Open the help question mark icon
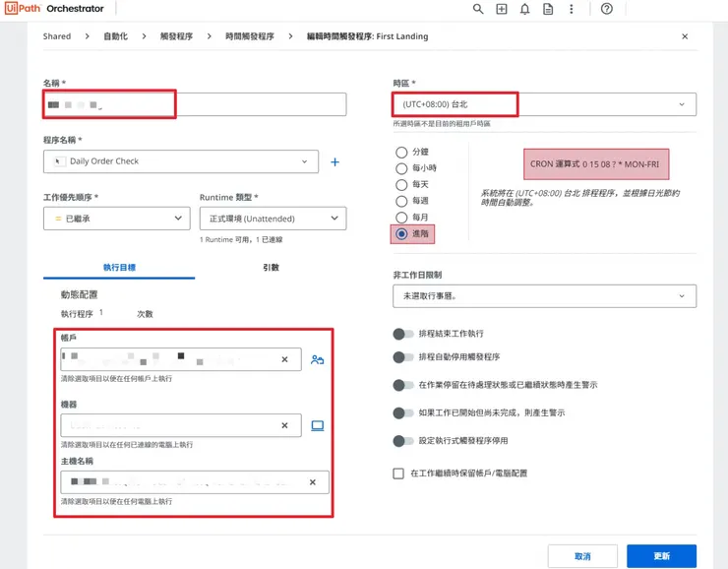The height and width of the screenshot is (569, 728). click(x=606, y=9)
